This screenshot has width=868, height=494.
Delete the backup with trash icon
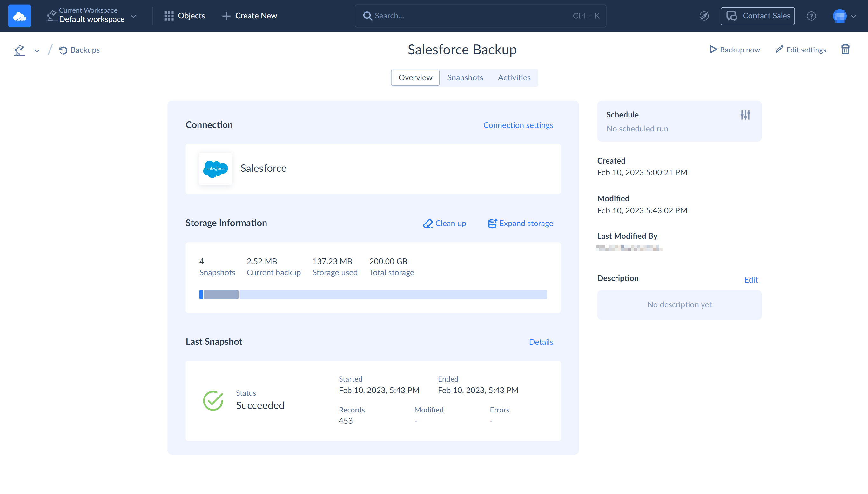(845, 50)
